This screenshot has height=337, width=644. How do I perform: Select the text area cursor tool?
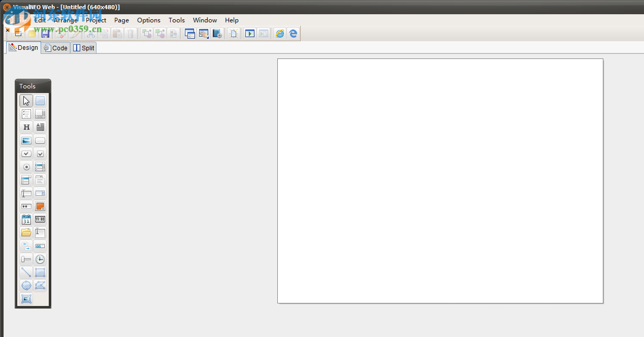(x=40, y=233)
